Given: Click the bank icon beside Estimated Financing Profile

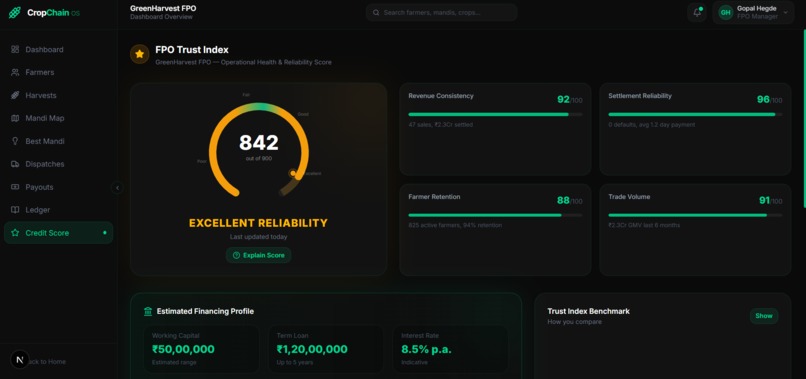Looking at the screenshot, I should (x=148, y=311).
